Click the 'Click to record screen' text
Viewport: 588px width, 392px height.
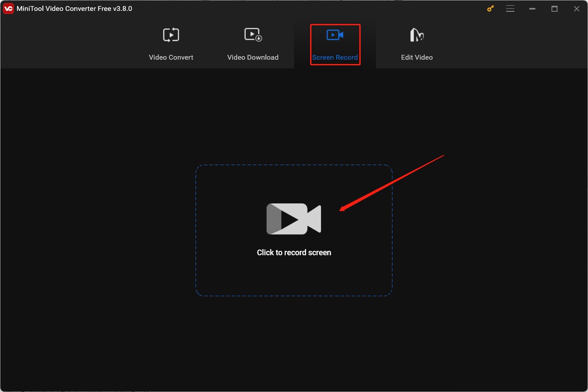point(294,253)
